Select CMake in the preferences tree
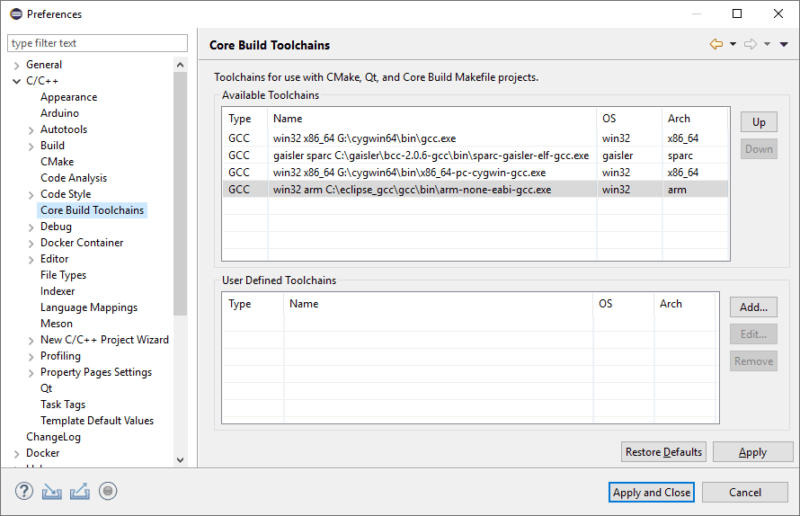 point(57,162)
